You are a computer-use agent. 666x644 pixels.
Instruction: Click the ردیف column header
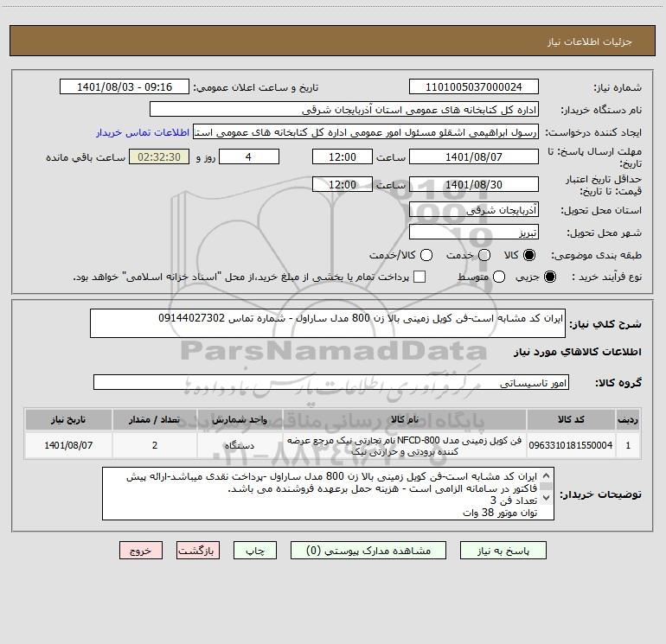(628, 419)
